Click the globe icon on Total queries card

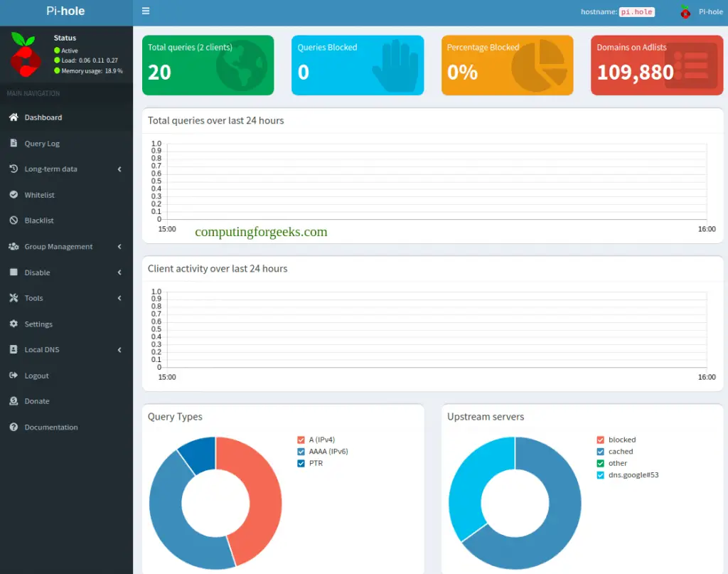[242, 65]
